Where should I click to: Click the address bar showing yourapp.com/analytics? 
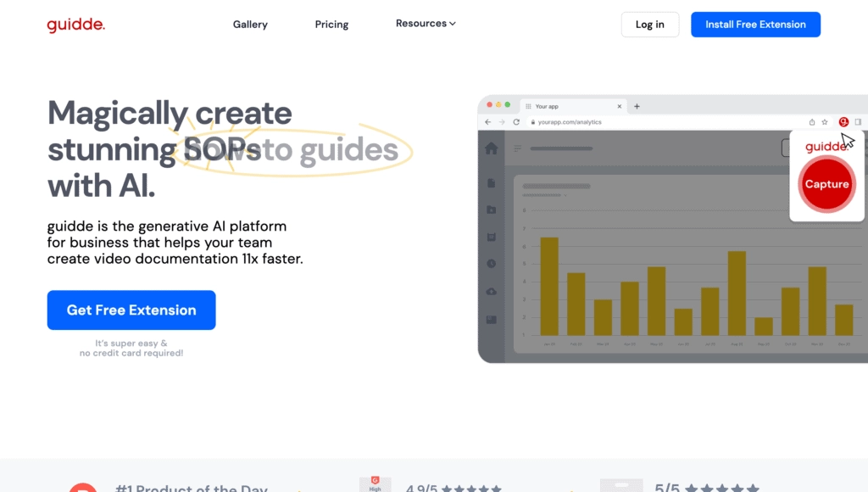pyautogui.click(x=570, y=122)
